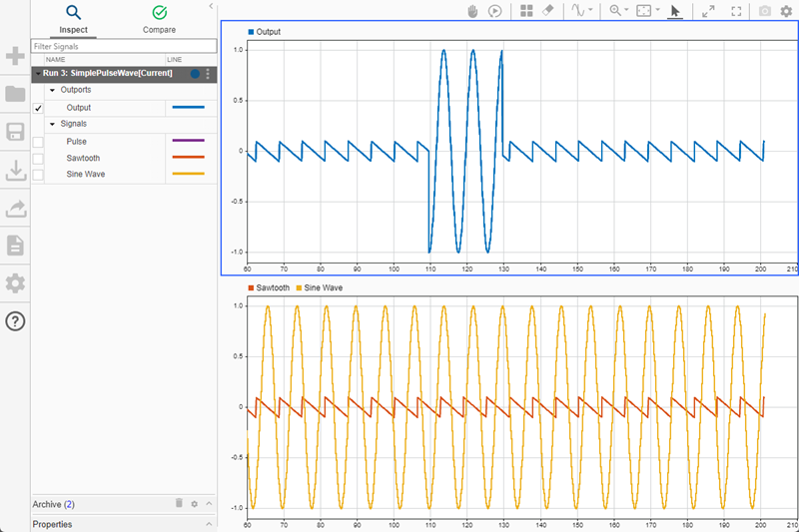Switch to the Inspect tab
799x532 pixels.
73,19
